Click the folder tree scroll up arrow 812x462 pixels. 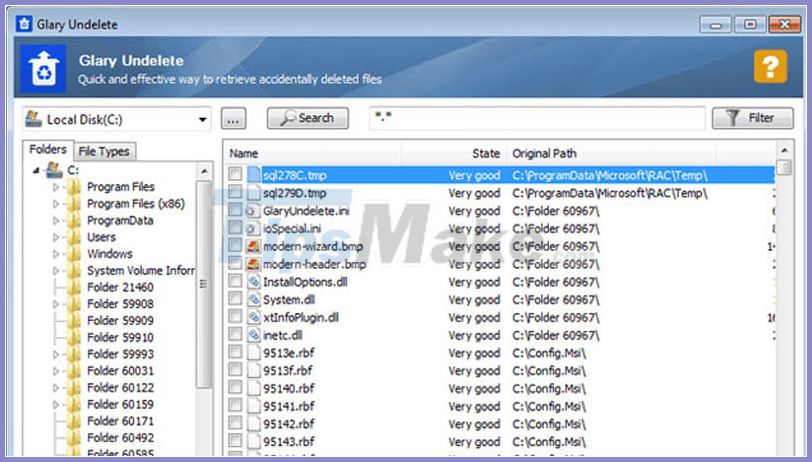[x=204, y=171]
